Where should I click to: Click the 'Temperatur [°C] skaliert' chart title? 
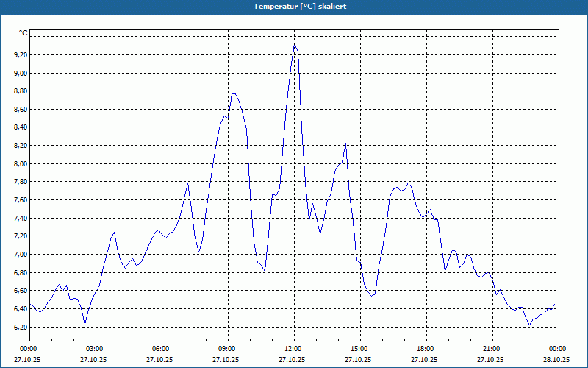tap(300, 7)
